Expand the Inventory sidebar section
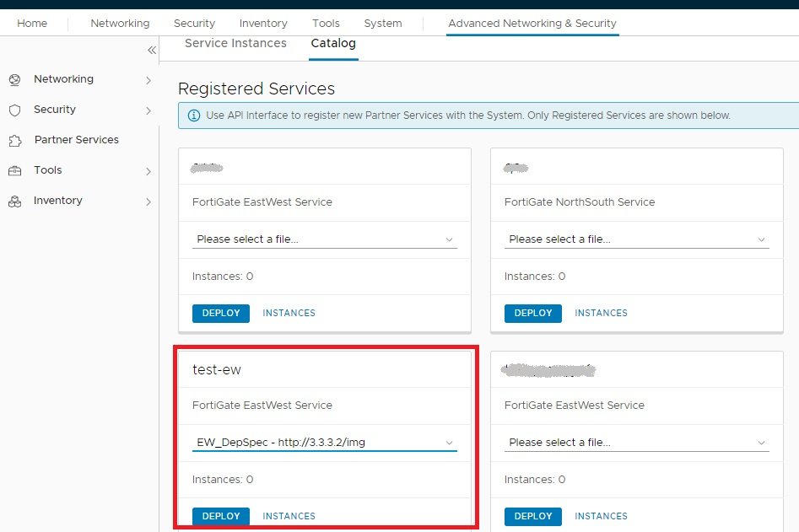799x532 pixels. 148,202
